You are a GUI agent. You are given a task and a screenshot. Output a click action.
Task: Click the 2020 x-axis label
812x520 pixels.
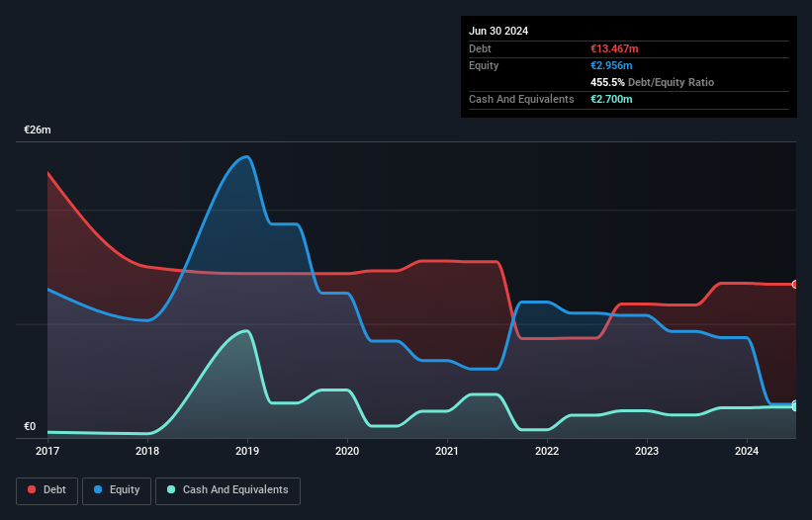pos(347,451)
